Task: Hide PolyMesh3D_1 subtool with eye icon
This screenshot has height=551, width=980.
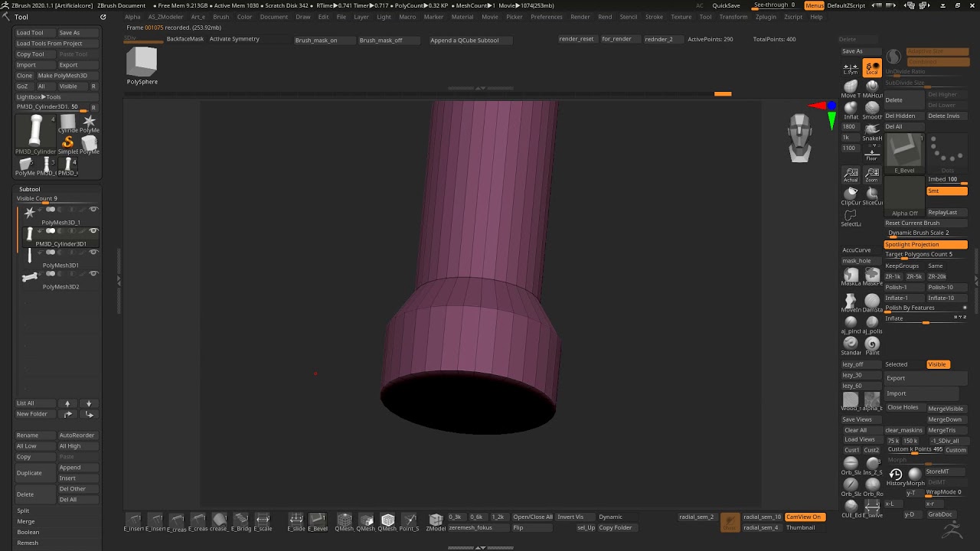Action: pos(93,209)
